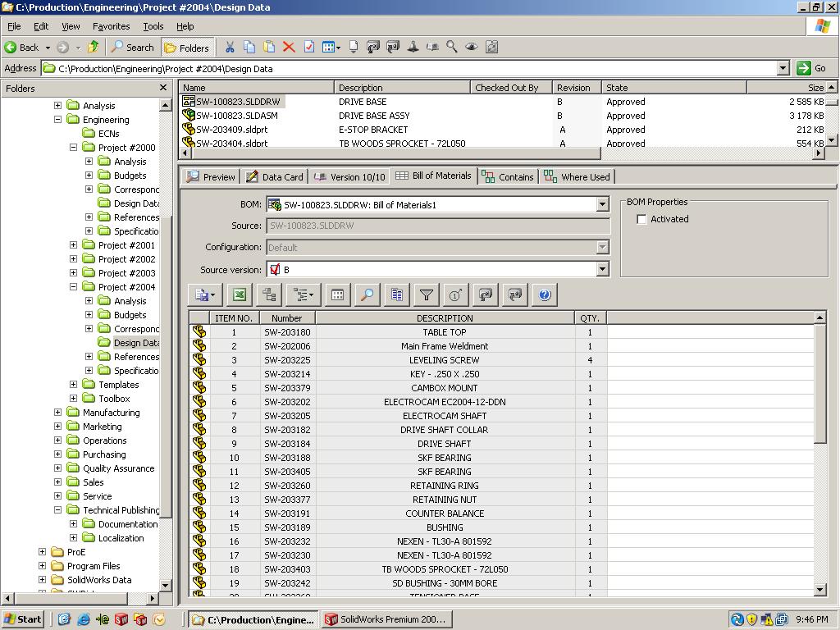Click the magnifying glass icon in BOM toolbar
Viewport: 840px width, 630px height.
367,295
